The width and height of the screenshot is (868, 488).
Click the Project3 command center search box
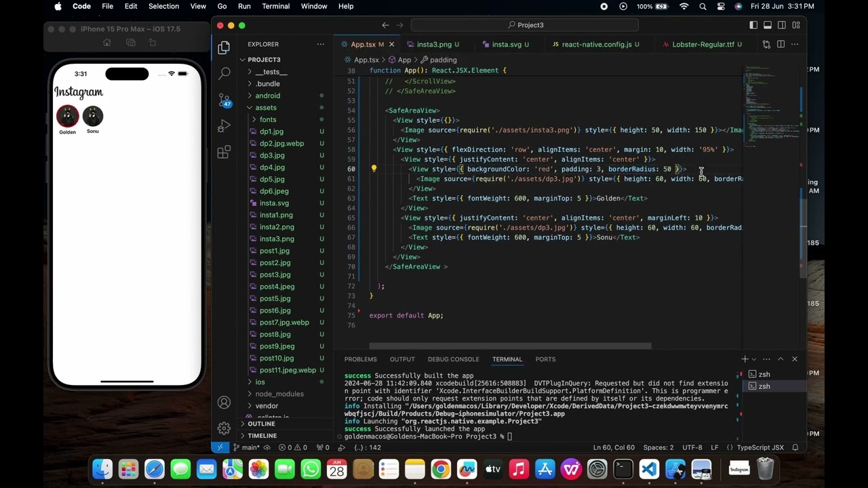[x=526, y=25]
